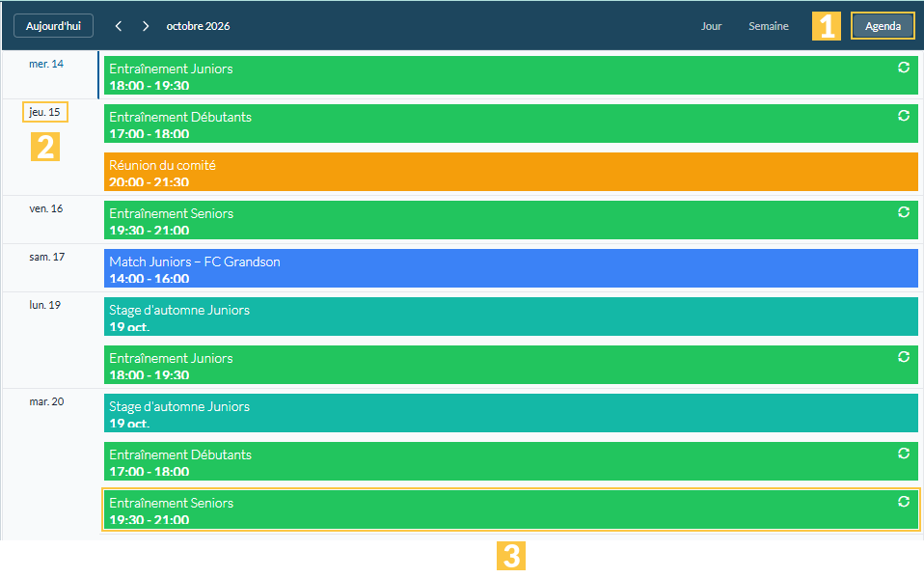Open the Match Juniors – FC Grandson event
The image size is (924, 578).
point(511,268)
